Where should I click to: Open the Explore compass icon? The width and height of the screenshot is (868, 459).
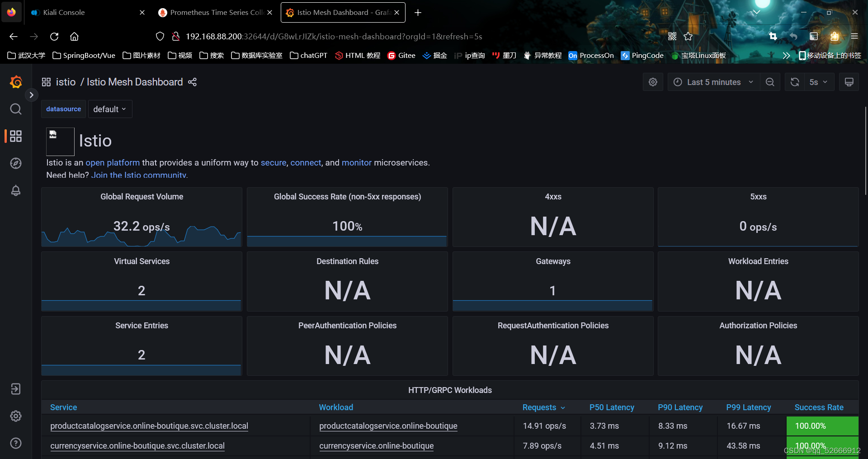(x=16, y=163)
